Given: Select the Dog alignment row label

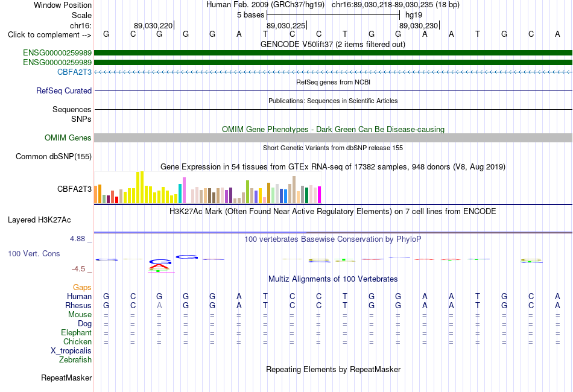Looking at the screenshot, I should (x=84, y=324).
